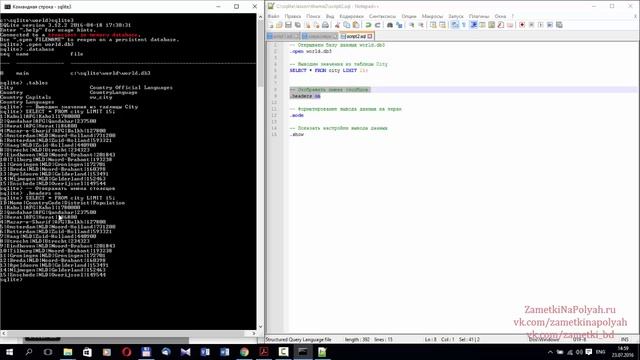Open the Правка menu
The image size is (640, 360).
[293, 16]
